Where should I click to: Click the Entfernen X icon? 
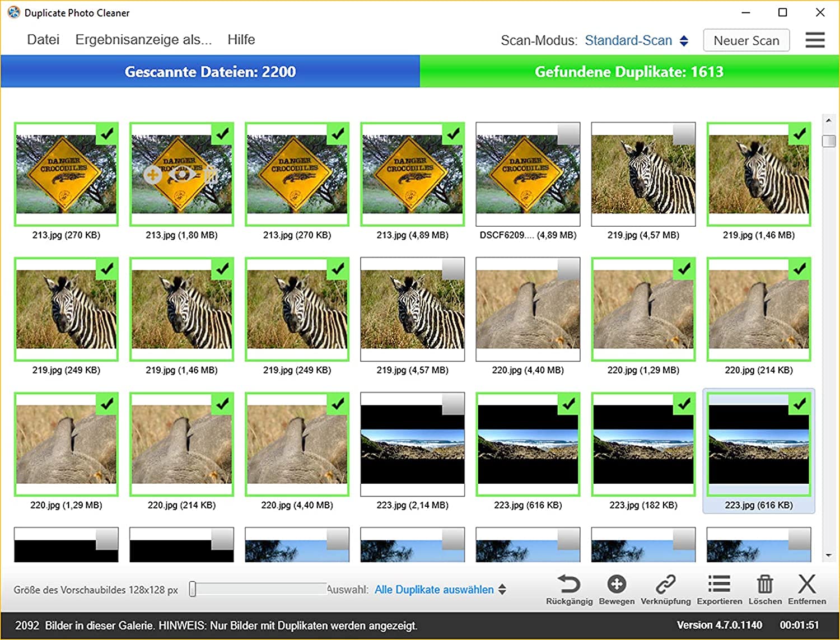tap(807, 584)
